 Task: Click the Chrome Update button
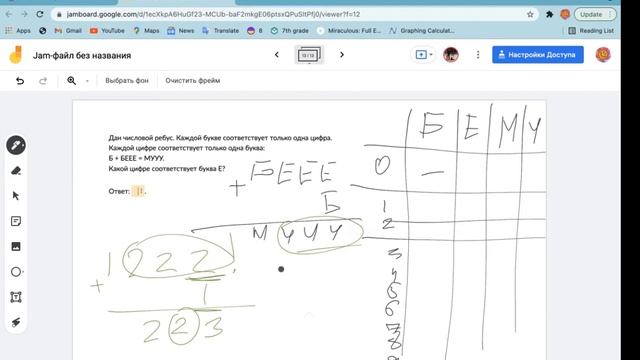tap(595, 14)
